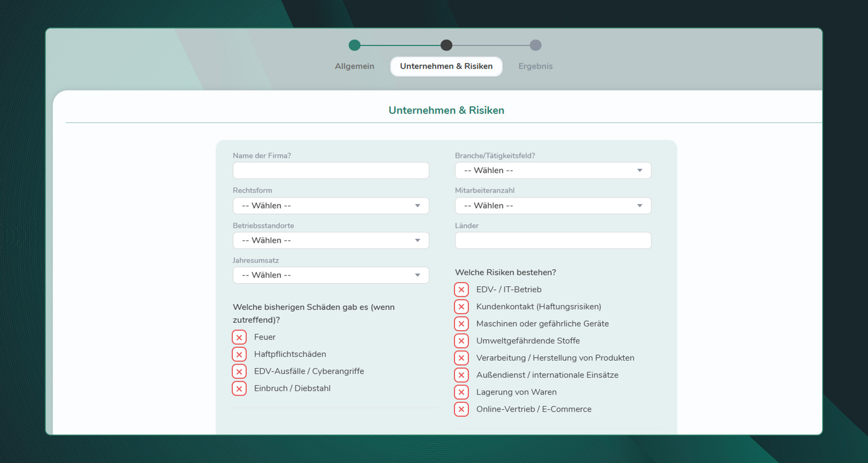Click the first green progress dot

(x=354, y=45)
